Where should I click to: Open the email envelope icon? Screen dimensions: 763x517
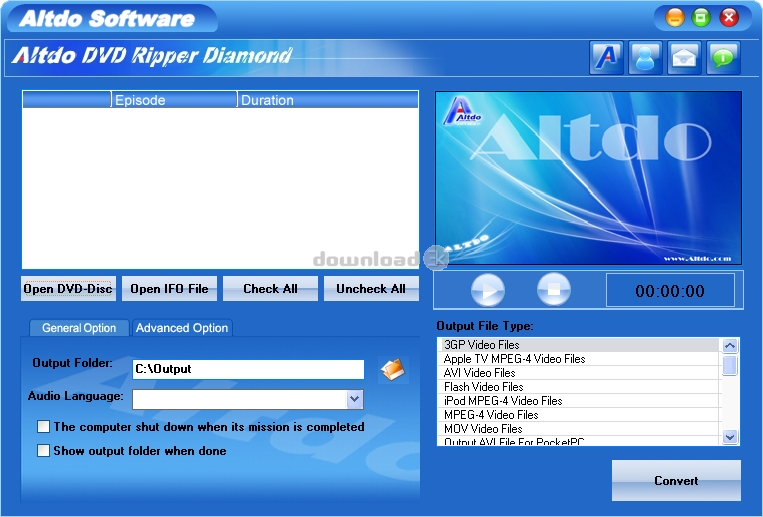point(684,58)
